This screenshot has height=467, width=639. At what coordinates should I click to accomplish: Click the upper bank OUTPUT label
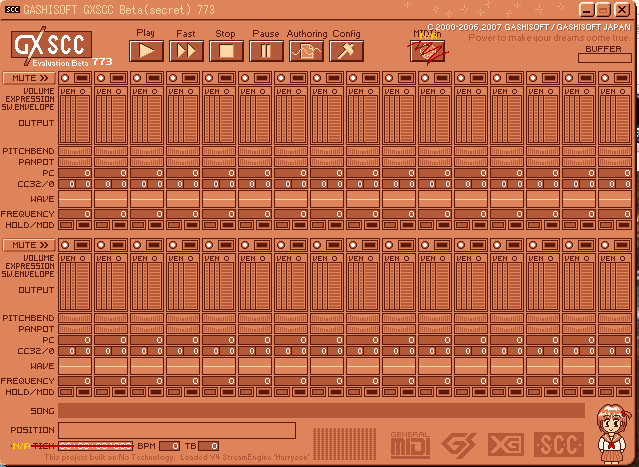pyautogui.click(x=36, y=123)
